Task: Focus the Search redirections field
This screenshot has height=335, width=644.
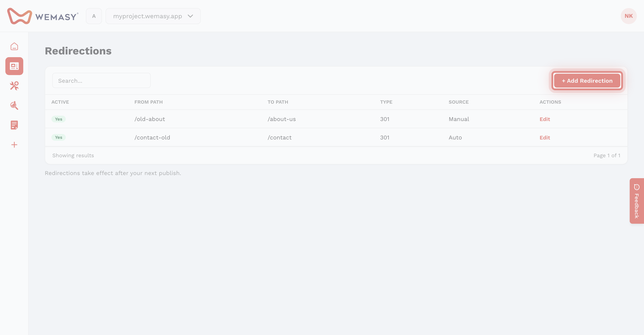Action: (x=101, y=81)
